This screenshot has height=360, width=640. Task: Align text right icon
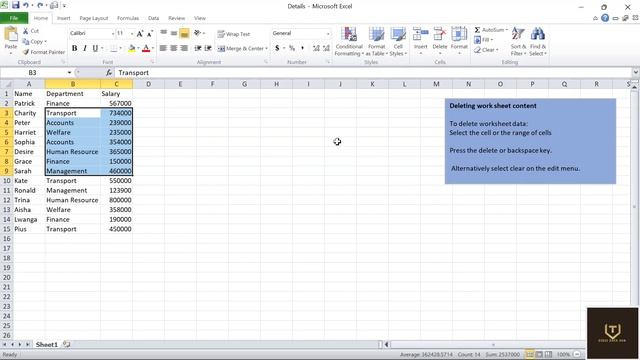(x=184, y=49)
